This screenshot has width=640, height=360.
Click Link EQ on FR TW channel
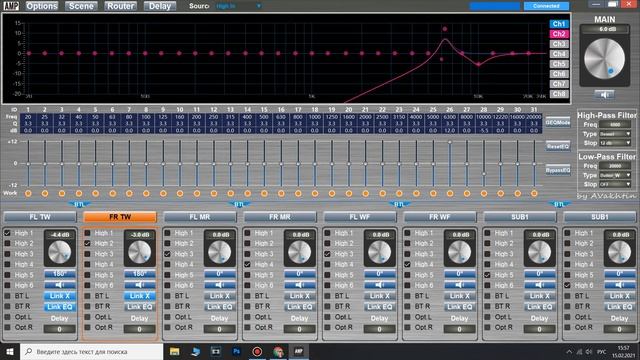(x=140, y=307)
